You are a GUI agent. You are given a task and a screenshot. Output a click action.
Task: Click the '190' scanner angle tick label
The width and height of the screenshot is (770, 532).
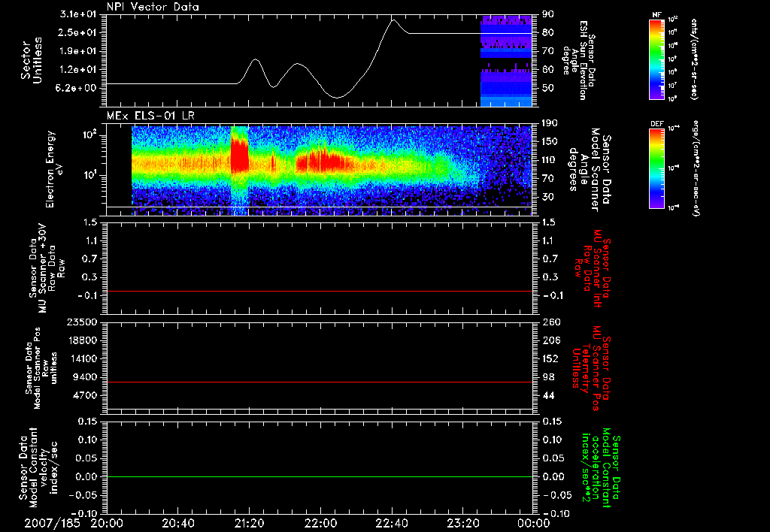pyautogui.click(x=550, y=123)
